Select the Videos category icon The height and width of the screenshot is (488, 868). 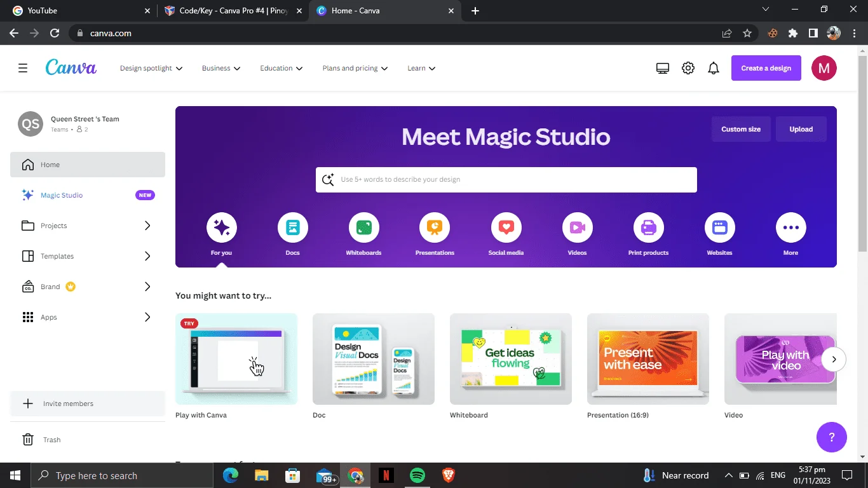coord(577,227)
